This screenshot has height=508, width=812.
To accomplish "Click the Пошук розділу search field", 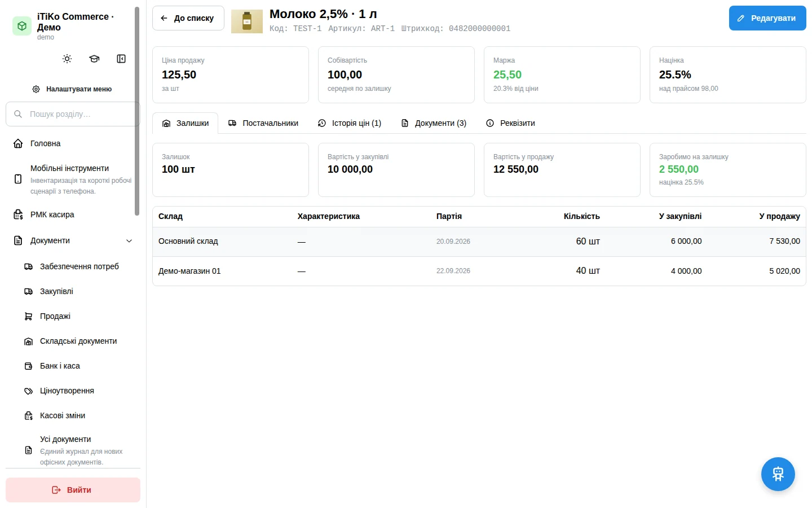I will tap(73, 114).
